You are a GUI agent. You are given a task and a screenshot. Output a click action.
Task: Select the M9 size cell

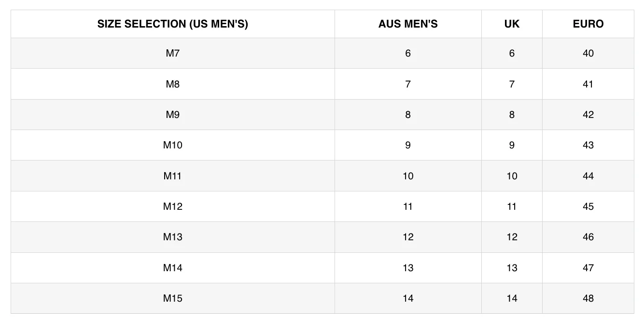172,115
